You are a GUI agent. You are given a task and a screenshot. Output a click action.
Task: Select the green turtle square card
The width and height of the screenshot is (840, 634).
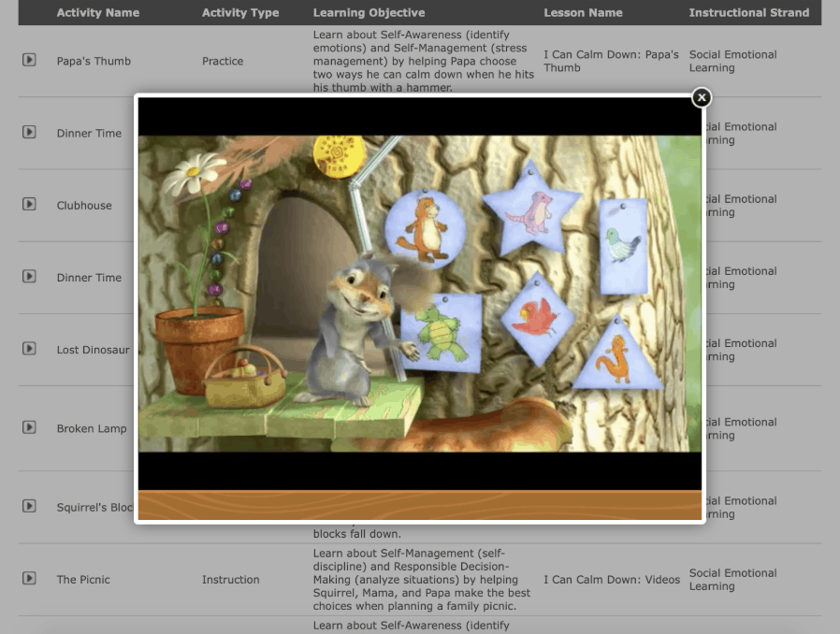[x=441, y=333]
